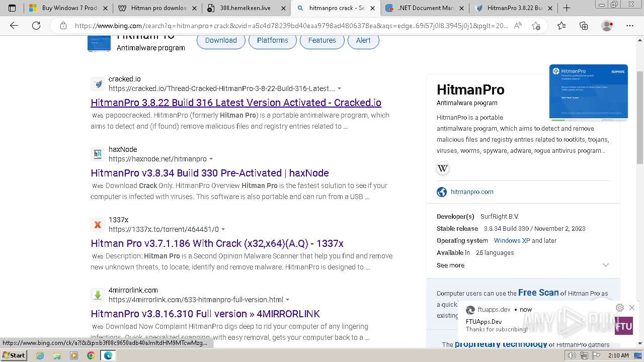Click the taskbar clock 2:10 AM
Screen dimensions: 644x362
(618, 355)
